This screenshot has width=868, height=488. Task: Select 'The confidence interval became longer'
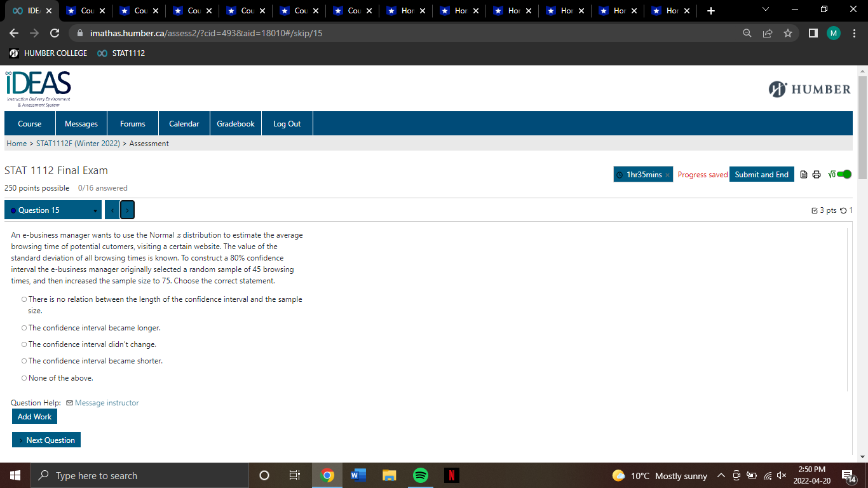point(24,327)
